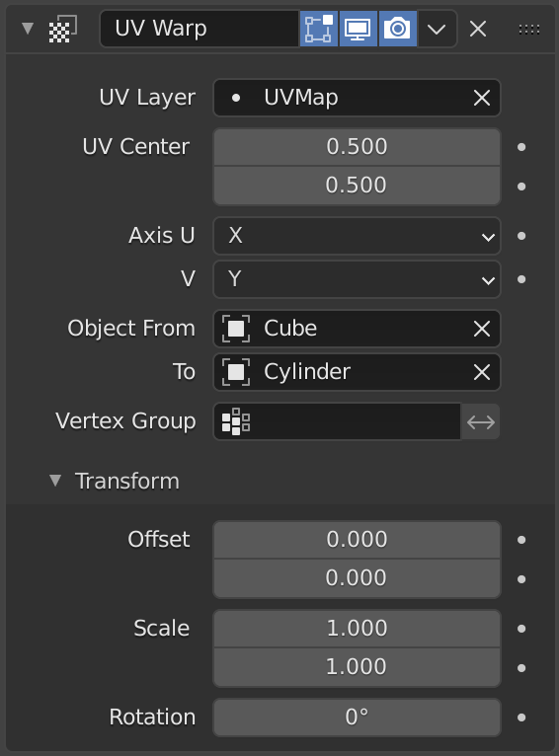Toggle render camera visibility for UV Warp
The width and height of the screenshot is (559, 756).
397,29
